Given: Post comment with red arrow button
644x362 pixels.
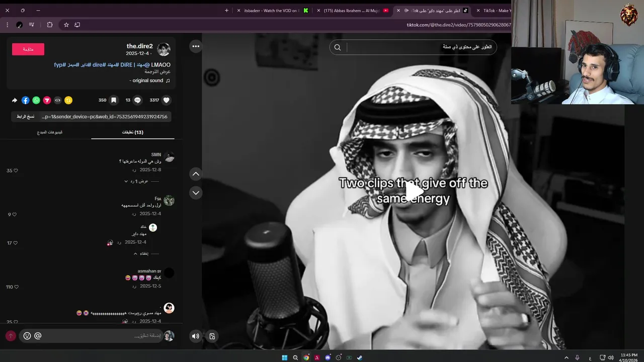Looking at the screenshot, I should [x=11, y=336].
